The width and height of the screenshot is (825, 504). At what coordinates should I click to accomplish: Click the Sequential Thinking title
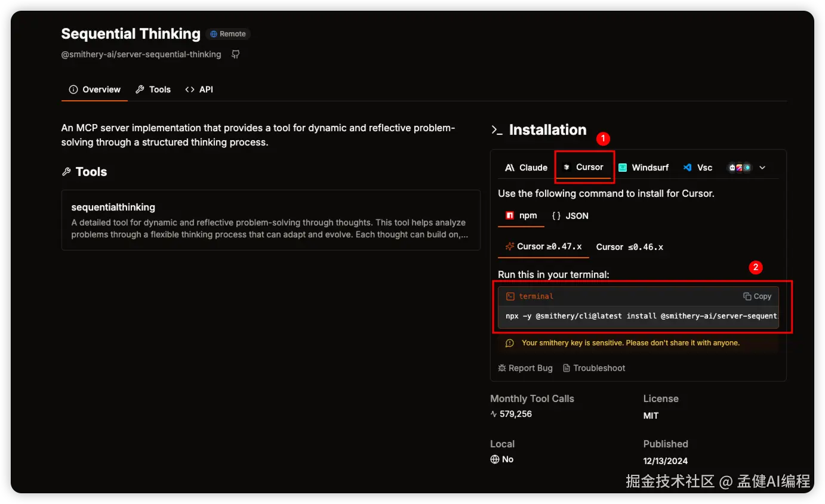pyautogui.click(x=131, y=33)
